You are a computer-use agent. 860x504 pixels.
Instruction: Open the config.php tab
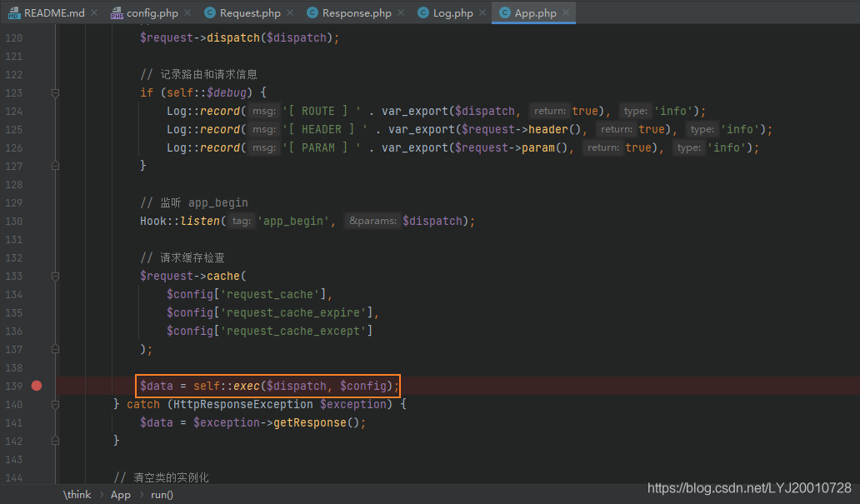(152, 12)
